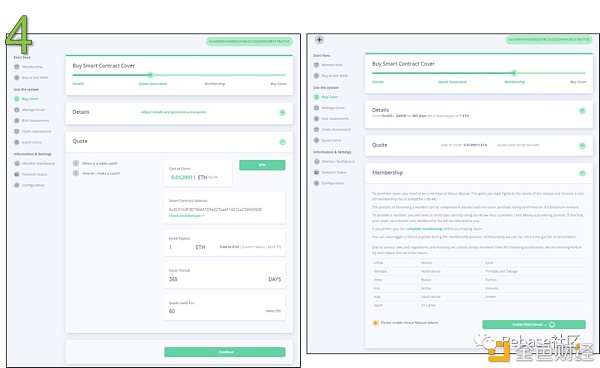Click 'Quote valid for' 60 field
Screen dimensions: 600x368
pos(225,308)
